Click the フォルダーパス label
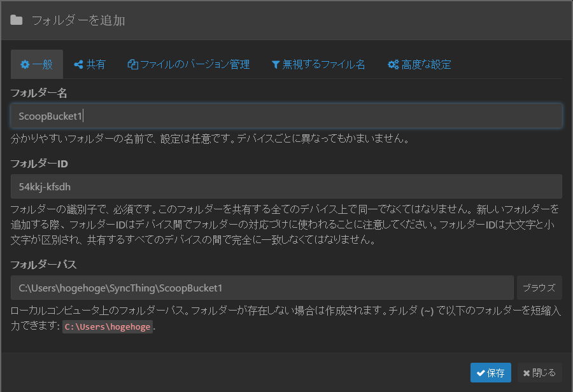The width and height of the screenshot is (573, 392). pyautogui.click(x=43, y=264)
